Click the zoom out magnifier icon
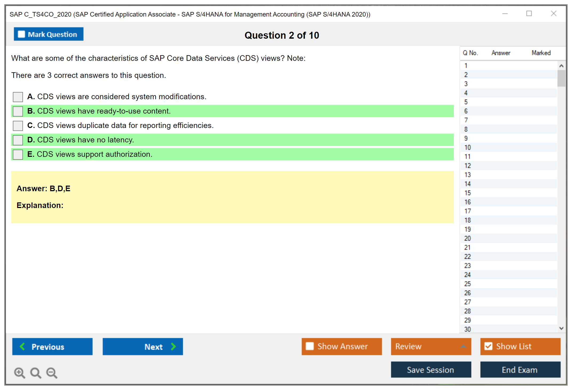This screenshot has height=392, width=574. click(x=52, y=373)
